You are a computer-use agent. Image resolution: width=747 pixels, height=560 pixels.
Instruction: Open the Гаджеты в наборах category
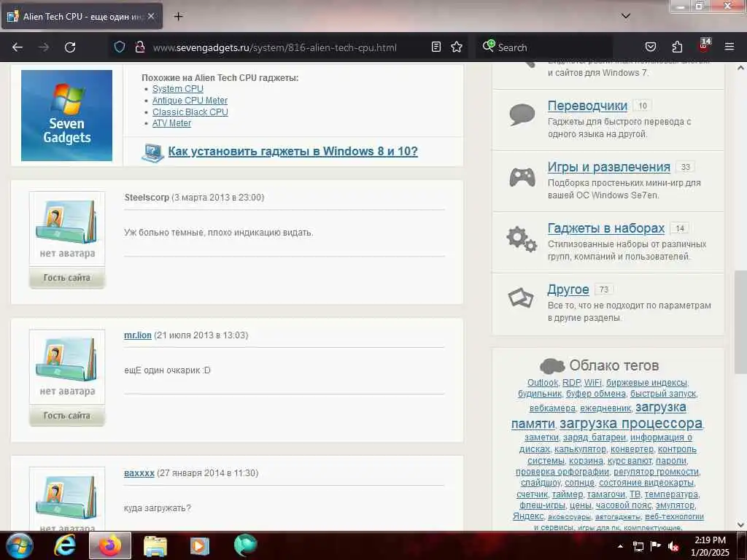click(x=606, y=228)
